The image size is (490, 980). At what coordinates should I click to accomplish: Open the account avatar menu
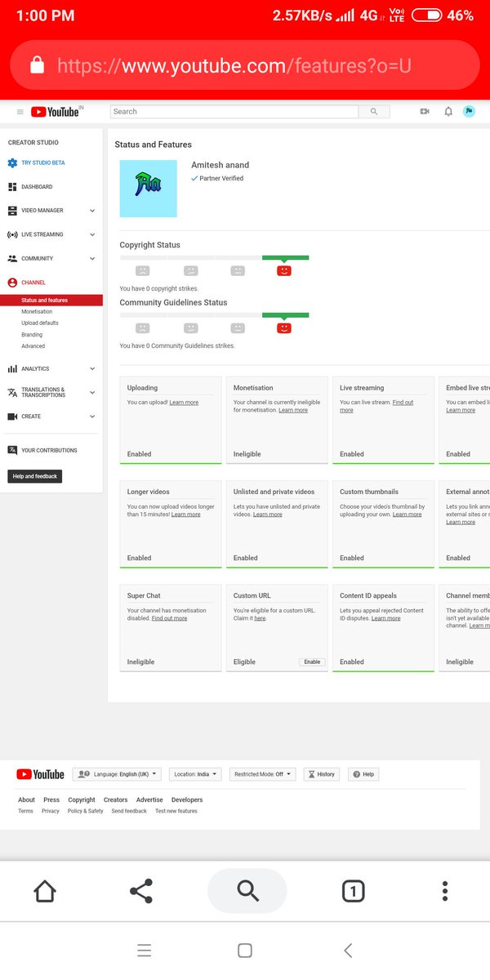[469, 112]
